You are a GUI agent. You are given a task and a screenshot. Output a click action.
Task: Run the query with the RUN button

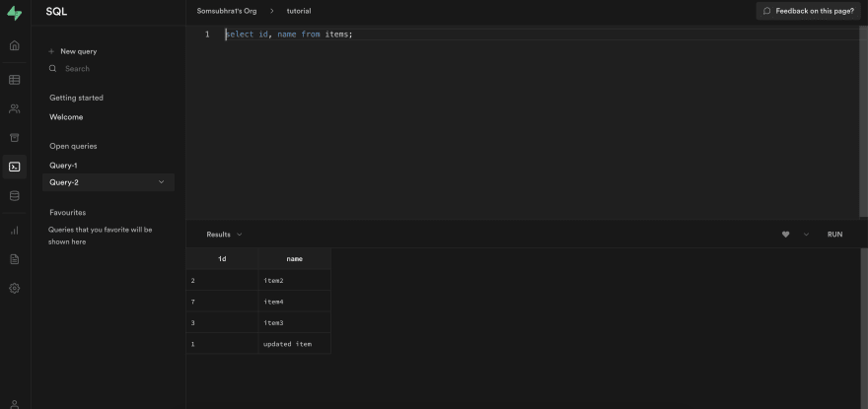834,235
